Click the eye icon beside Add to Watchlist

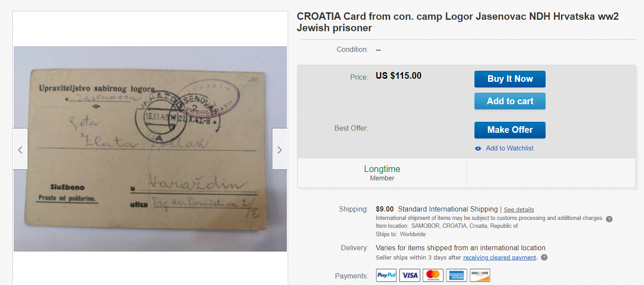point(478,149)
